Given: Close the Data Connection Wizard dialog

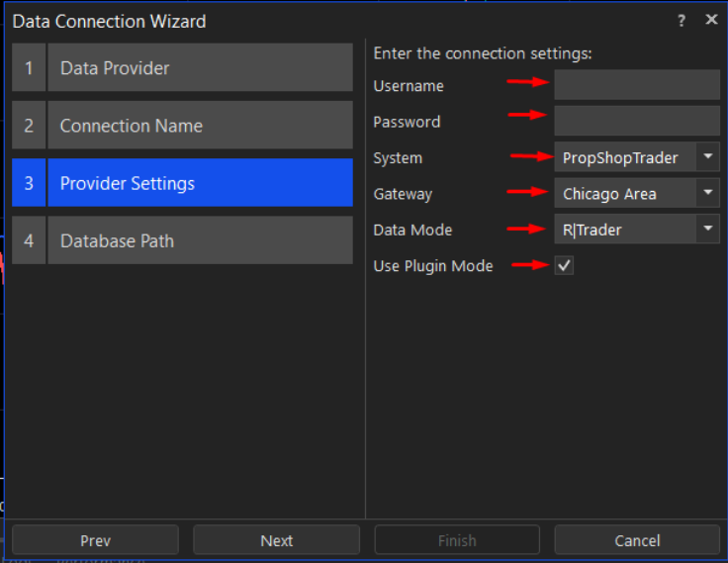Looking at the screenshot, I should click(x=711, y=20).
